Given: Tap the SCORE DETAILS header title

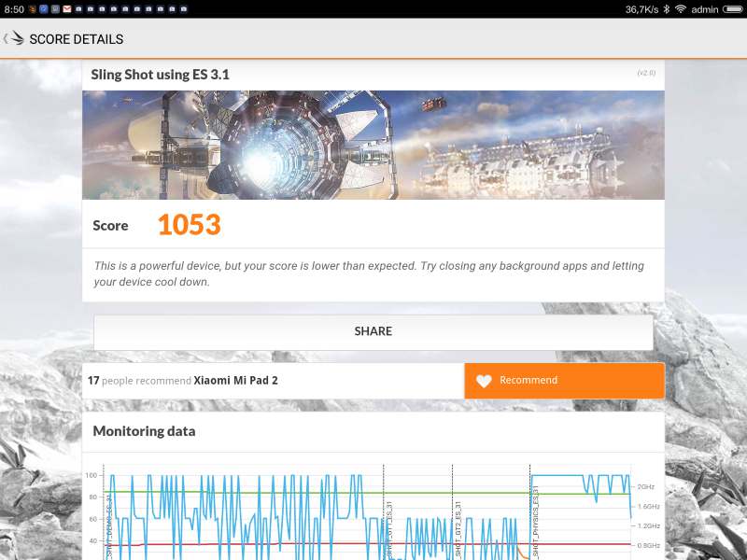Looking at the screenshot, I should (76, 39).
